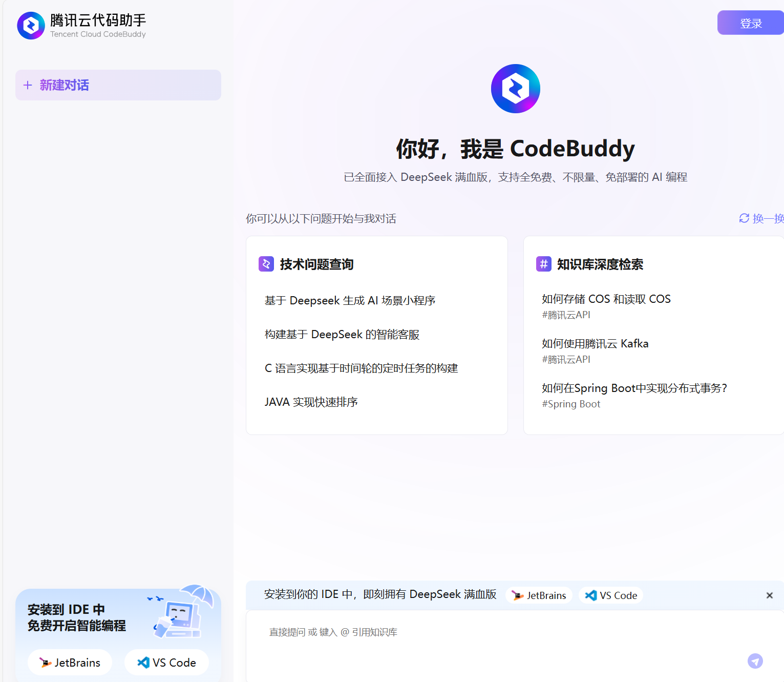Click the send message arrow icon

coord(755,661)
